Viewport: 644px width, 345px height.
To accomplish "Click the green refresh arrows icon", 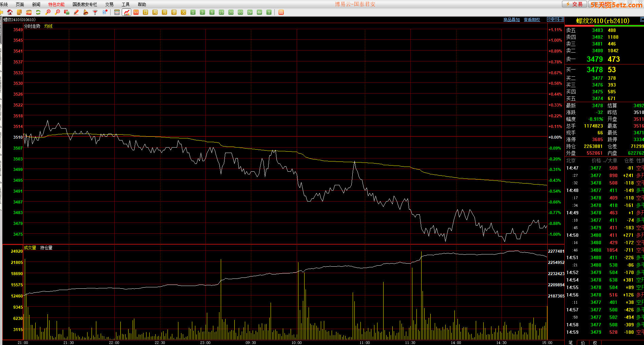I will 38,12.
